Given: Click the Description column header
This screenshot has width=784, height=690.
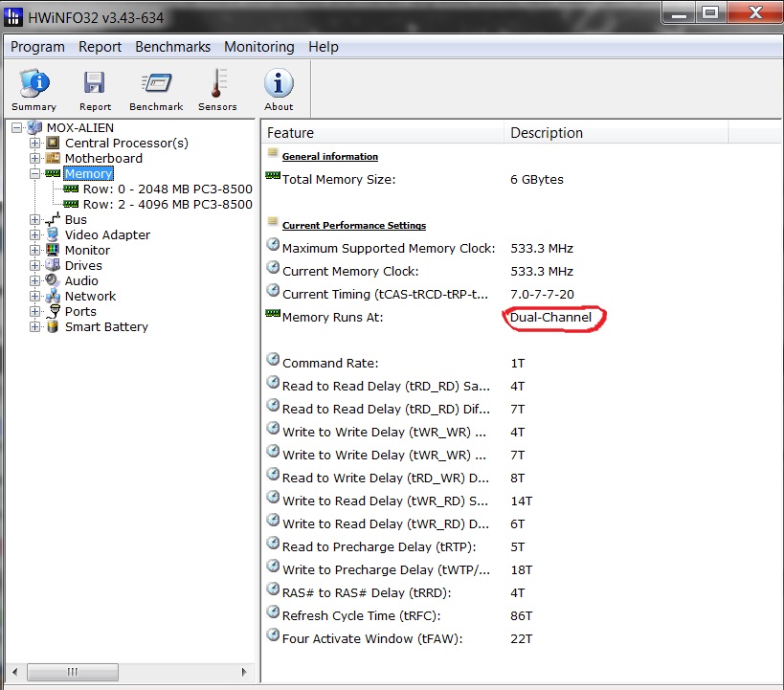Looking at the screenshot, I should (x=616, y=133).
